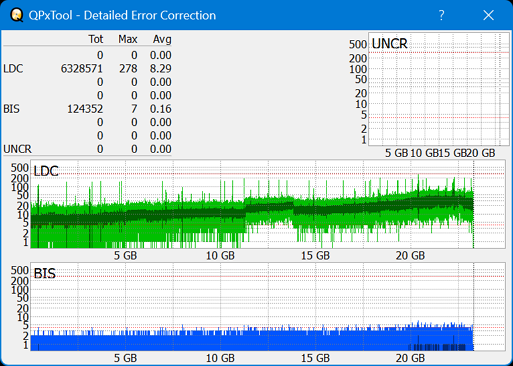Viewport: 513px width, 366px height.
Task: Select the LDC average value 8.29
Action: (161, 69)
